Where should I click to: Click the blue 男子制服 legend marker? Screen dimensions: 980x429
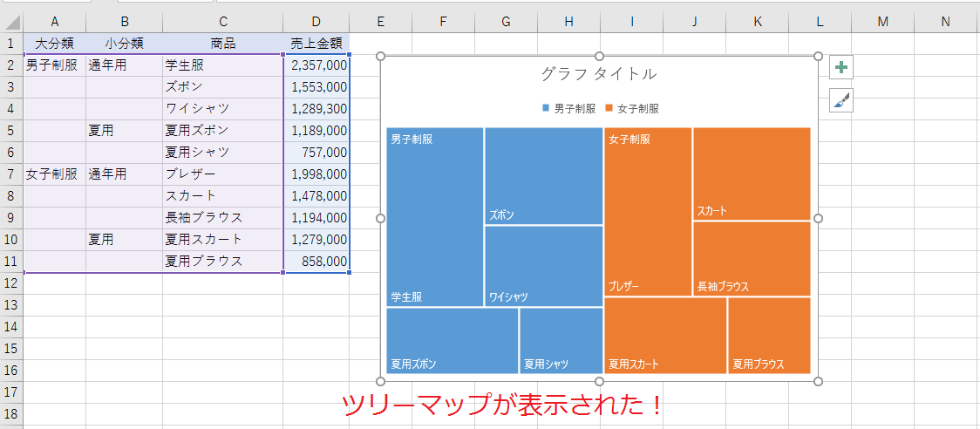click(546, 108)
